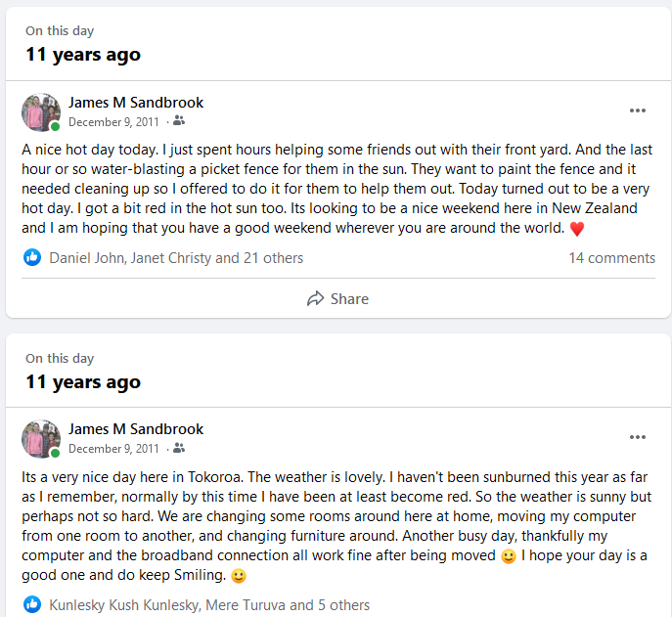The image size is (672, 617).
Task: Open profile picture thumbnail on first post
Action: point(40,112)
